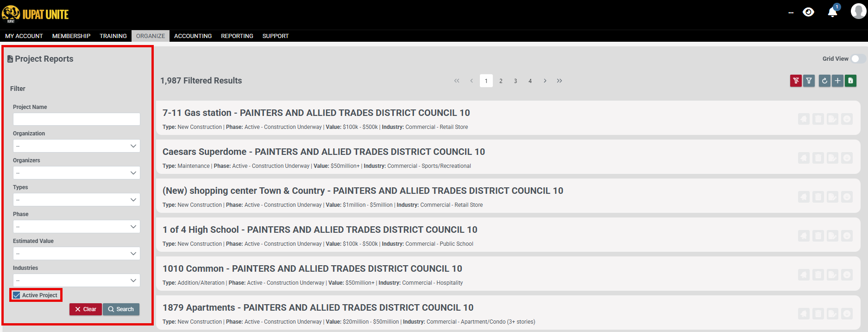Viewport: 868px width, 332px height.
Task: Click trash icon on 7-11 Gas station row
Action: click(818, 119)
